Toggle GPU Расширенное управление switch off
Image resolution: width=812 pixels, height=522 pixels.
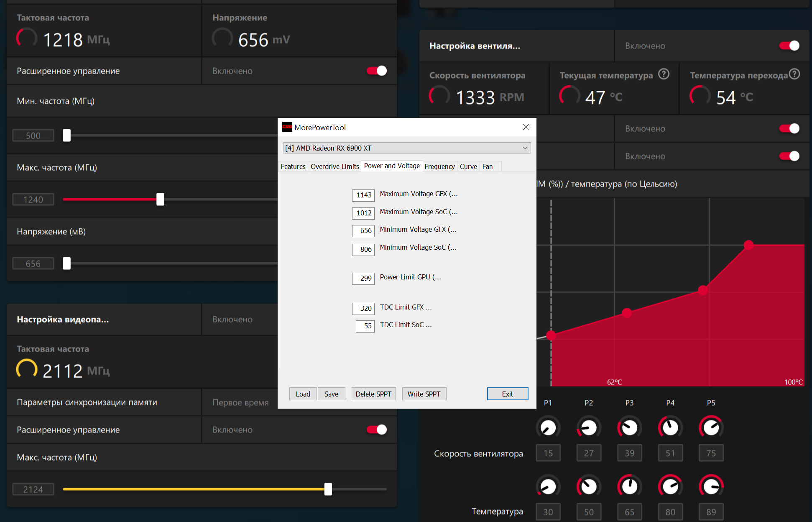click(x=377, y=71)
